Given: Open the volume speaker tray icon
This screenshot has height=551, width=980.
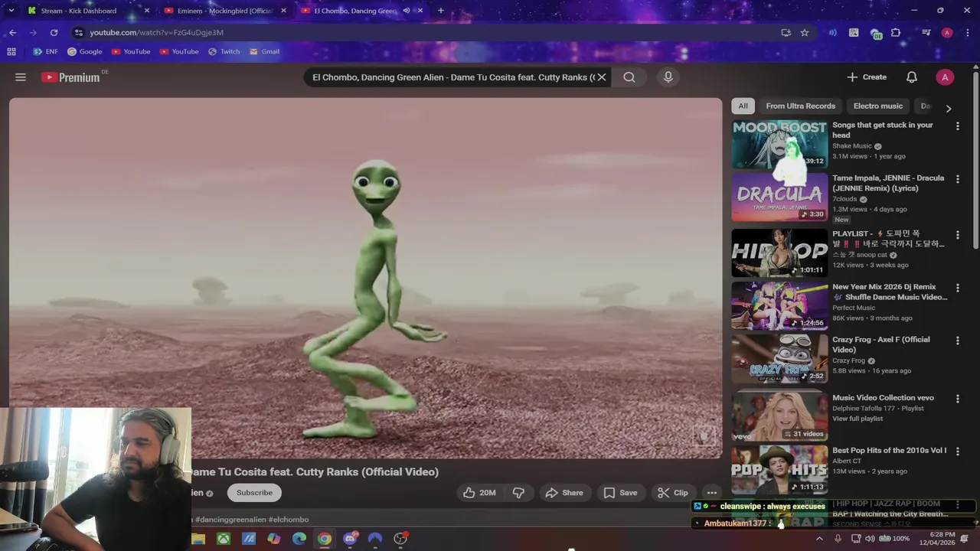Looking at the screenshot, I should pyautogui.click(x=869, y=539).
